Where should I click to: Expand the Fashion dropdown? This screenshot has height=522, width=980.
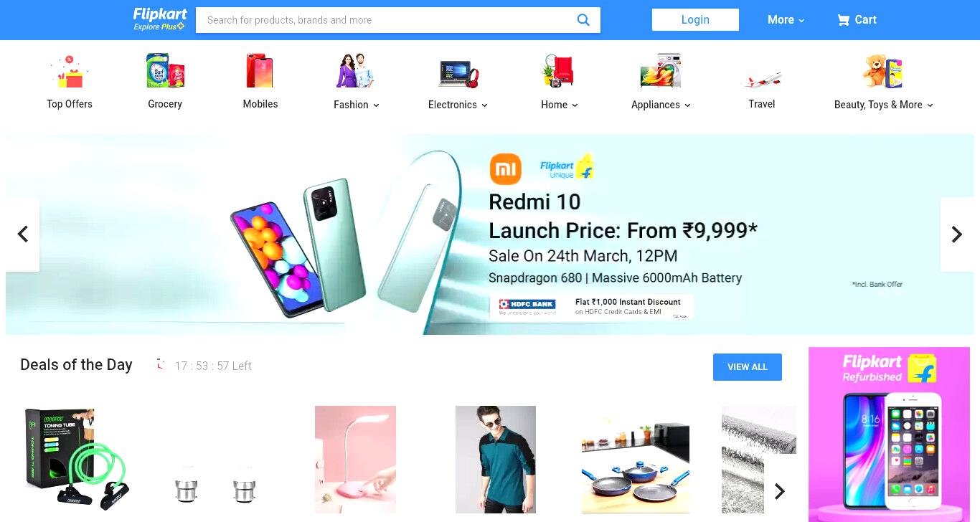[x=356, y=105]
